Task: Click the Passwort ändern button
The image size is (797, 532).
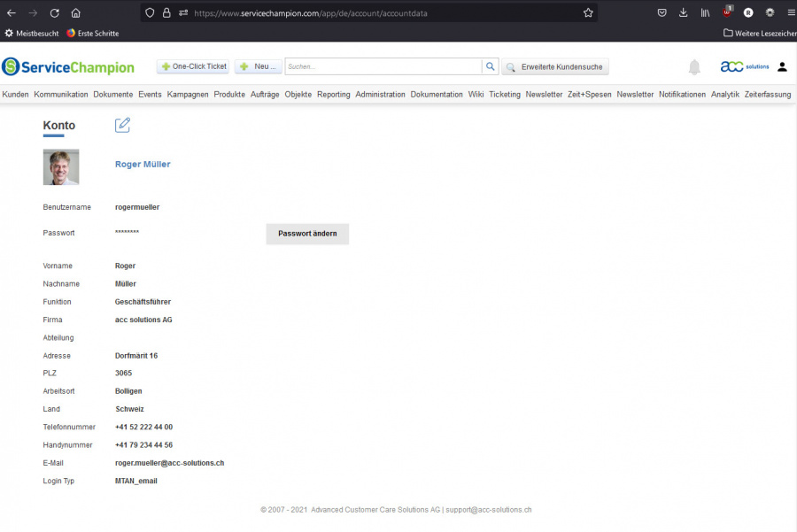Action: pyautogui.click(x=307, y=234)
